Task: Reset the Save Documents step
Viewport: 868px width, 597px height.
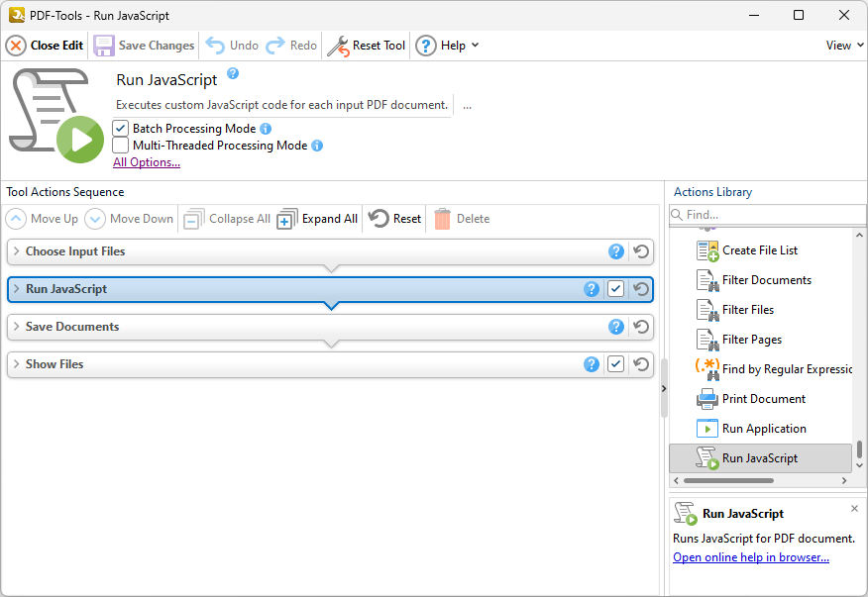Action: (641, 327)
